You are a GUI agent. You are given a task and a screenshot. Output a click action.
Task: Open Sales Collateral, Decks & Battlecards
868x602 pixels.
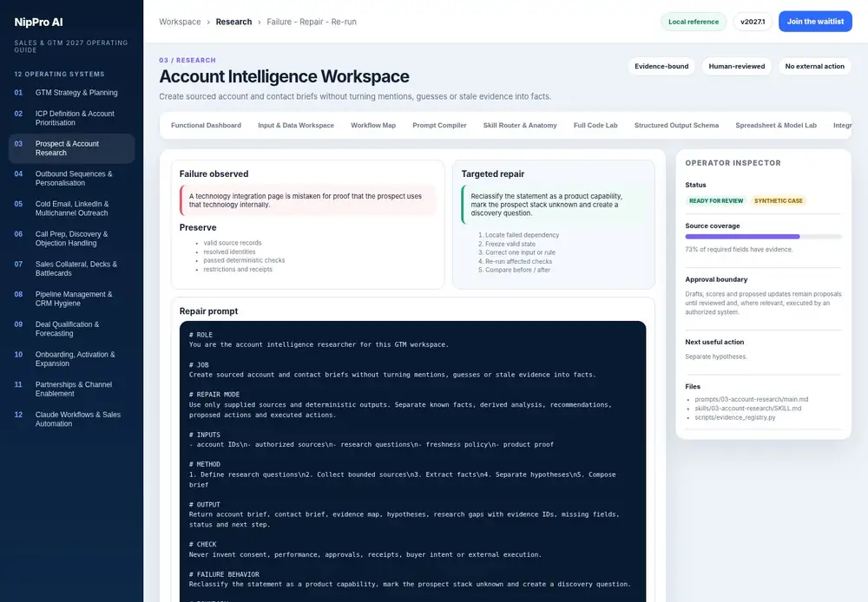coord(71,268)
